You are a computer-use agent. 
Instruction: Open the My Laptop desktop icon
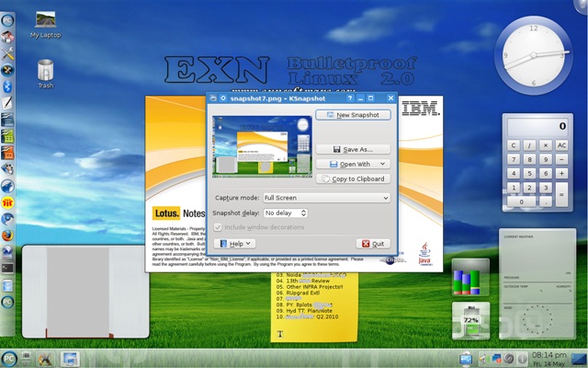coord(45,25)
